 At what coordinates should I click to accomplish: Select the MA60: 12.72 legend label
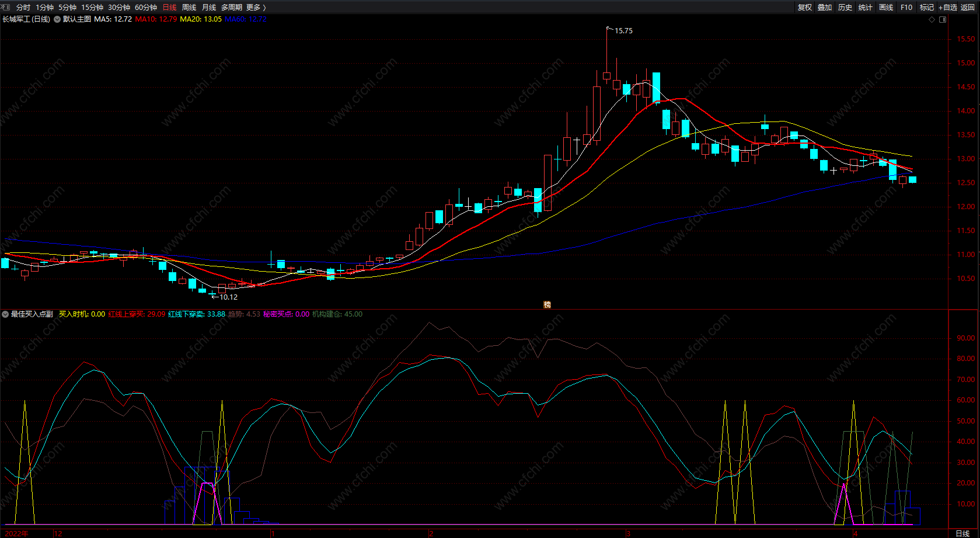246,19
